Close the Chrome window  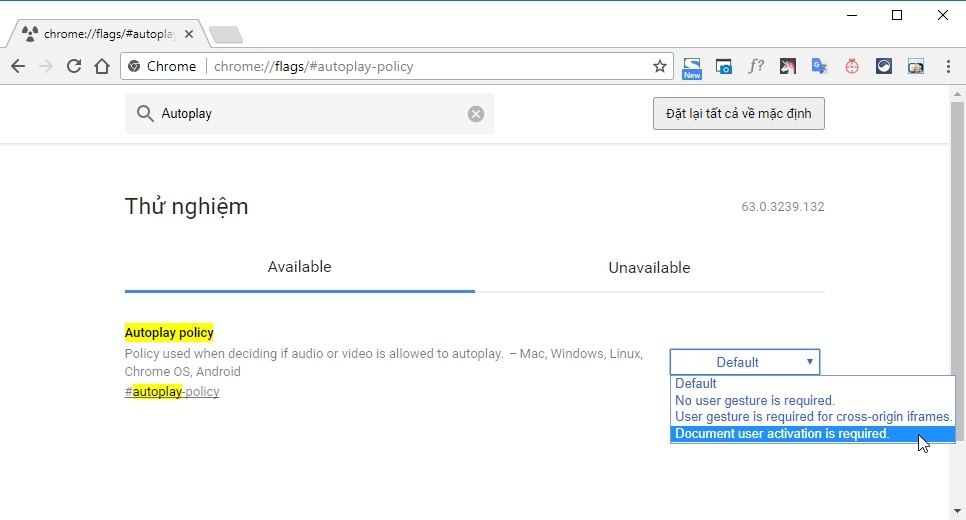click(x=943, y=15)
